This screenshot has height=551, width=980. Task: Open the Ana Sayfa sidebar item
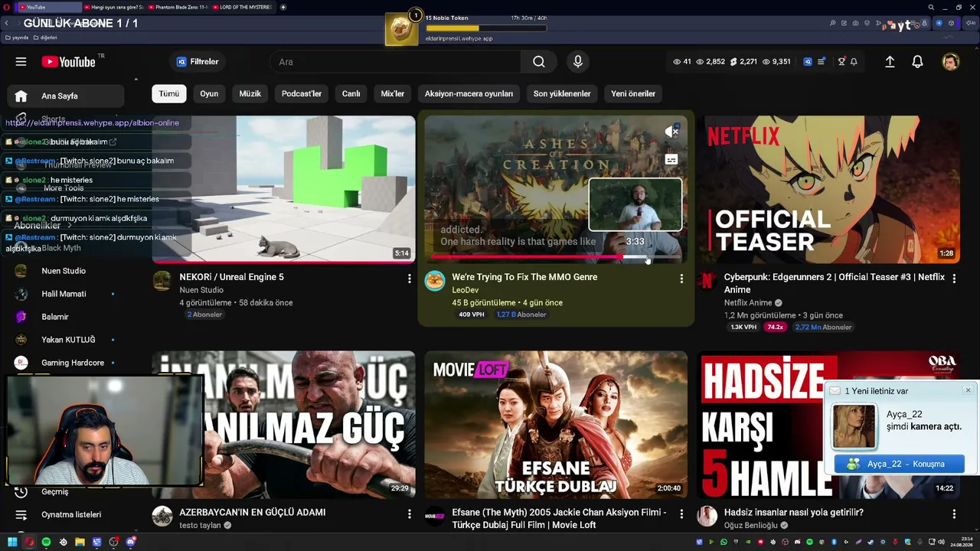click(x=66, y=96)
